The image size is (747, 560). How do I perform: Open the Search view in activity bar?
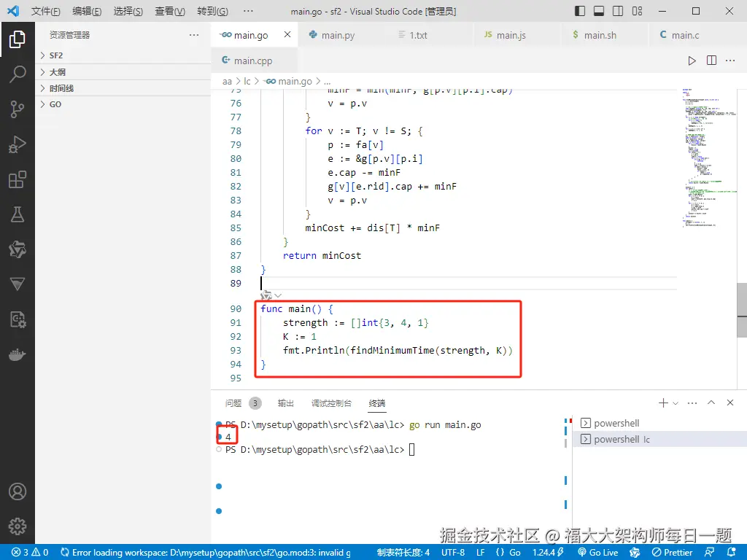(18, 74)
